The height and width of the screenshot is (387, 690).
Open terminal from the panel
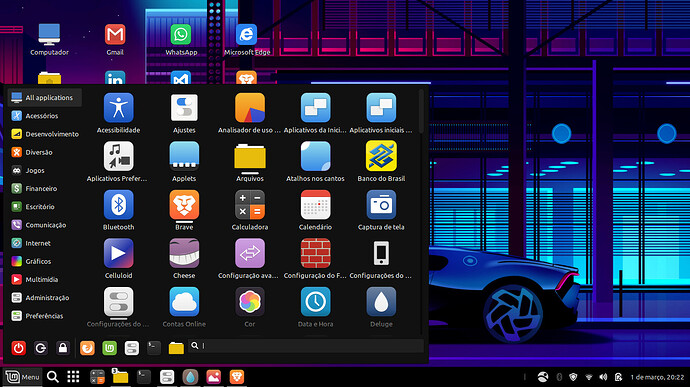143,377
